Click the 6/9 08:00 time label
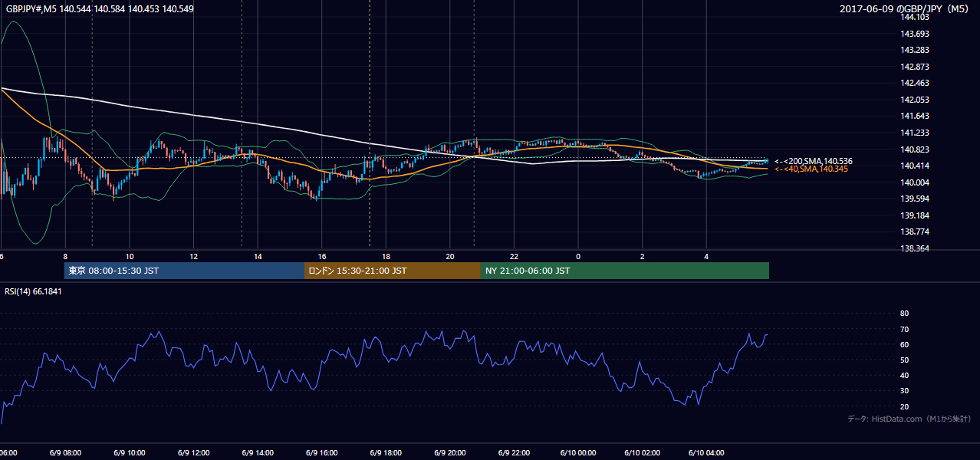The width and height of the screenshot is (980, 460). click(65, 452)
